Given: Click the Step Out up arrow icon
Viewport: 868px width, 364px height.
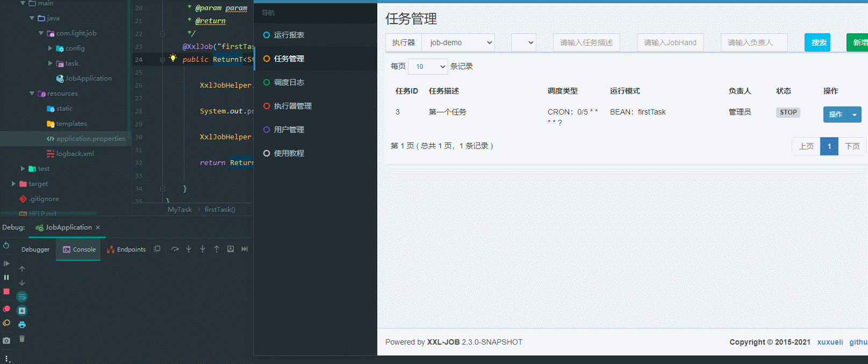Looking at the screenshot, I should tap(217, 249).
